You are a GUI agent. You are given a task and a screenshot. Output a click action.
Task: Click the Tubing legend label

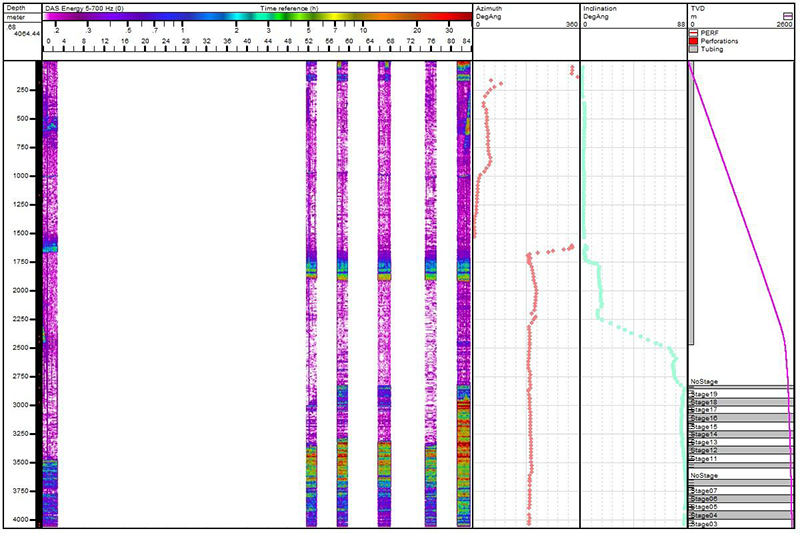point(711,49)
